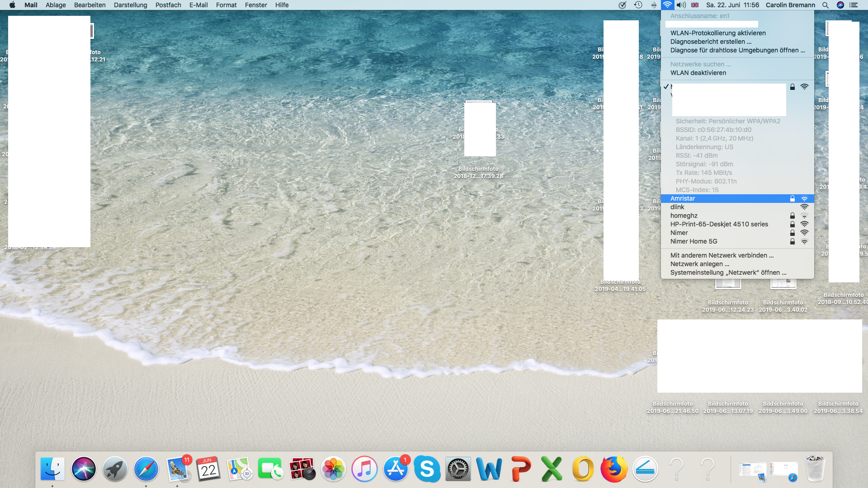This screenshot has width=868, height=488.
Task: Select Bildschirmfoto 2018-12 17.39.28 desktop file
Action: point(478,172)
